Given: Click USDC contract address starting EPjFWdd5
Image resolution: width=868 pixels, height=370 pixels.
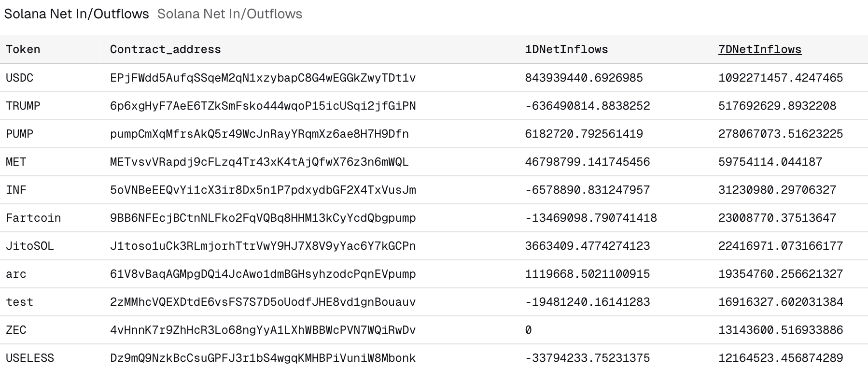Looking at the screenshot, I should pos(263,78).
